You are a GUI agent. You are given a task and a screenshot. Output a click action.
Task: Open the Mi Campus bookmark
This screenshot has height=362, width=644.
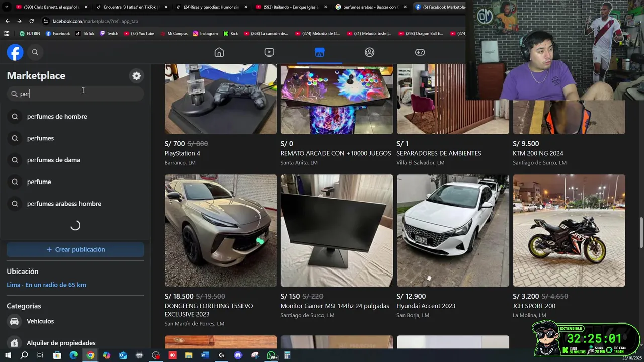(174, 34)
